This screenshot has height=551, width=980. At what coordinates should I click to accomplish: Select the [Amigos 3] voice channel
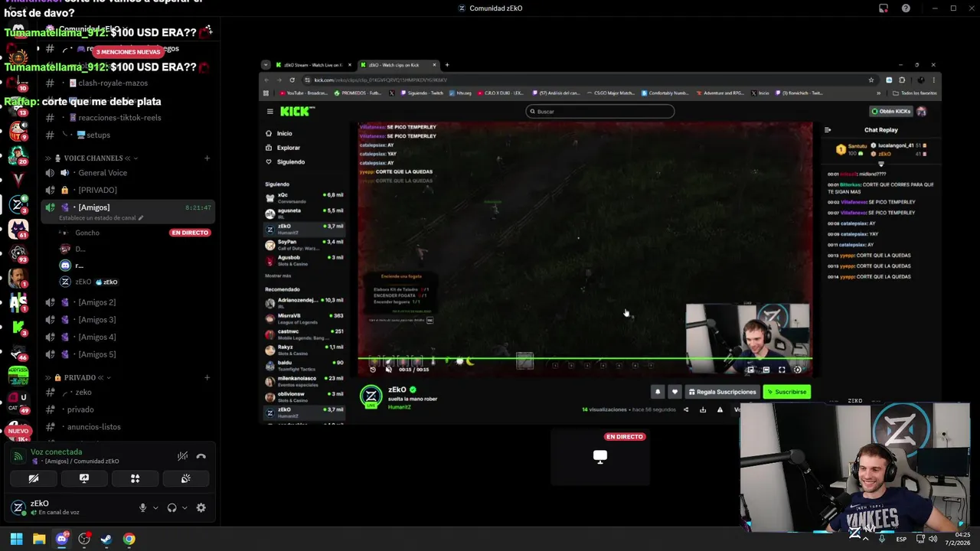tap(96, 320)
